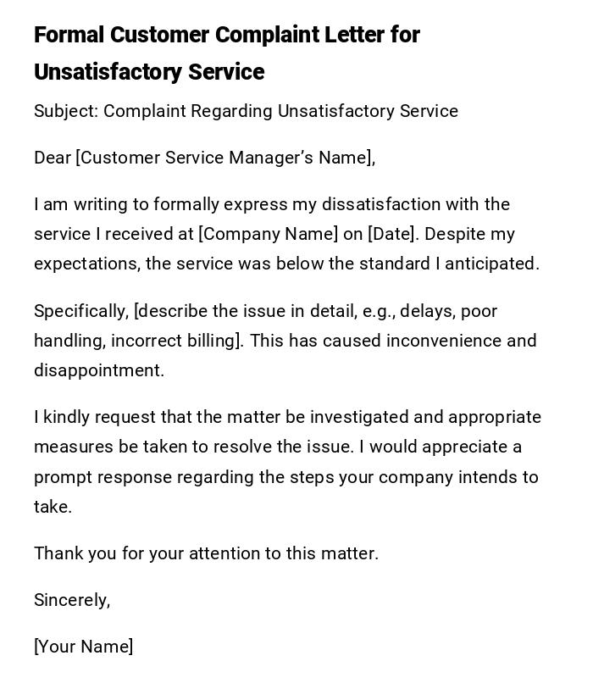Select the [Your Name] placeholder

pyautogui.click(x=83, y=647)
